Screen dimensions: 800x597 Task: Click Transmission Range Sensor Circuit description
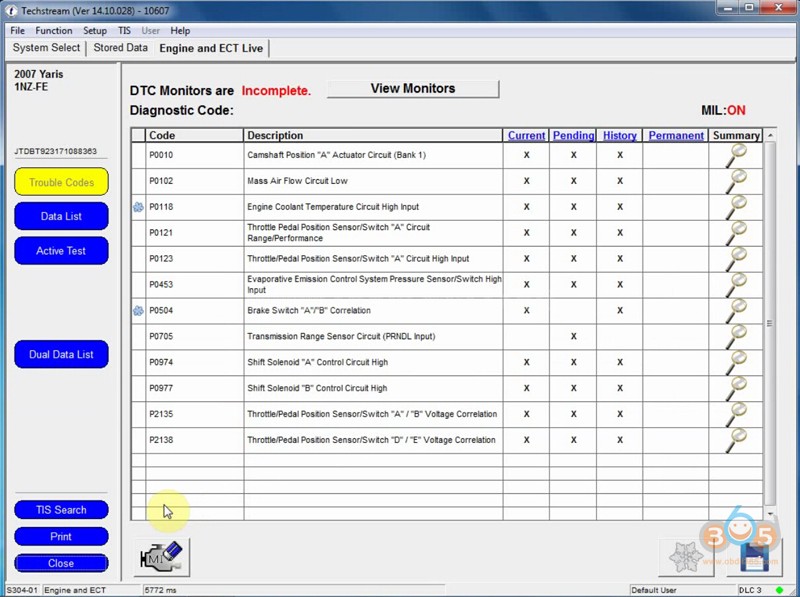341,336
